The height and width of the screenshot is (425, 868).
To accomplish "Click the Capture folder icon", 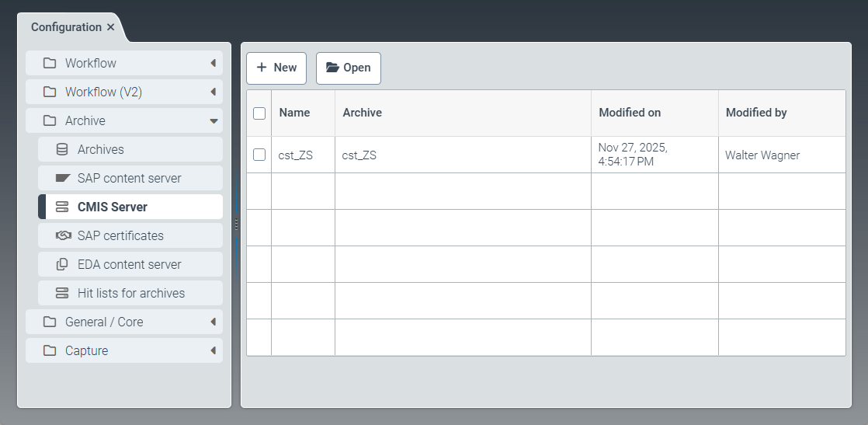I will coord(50,350).
